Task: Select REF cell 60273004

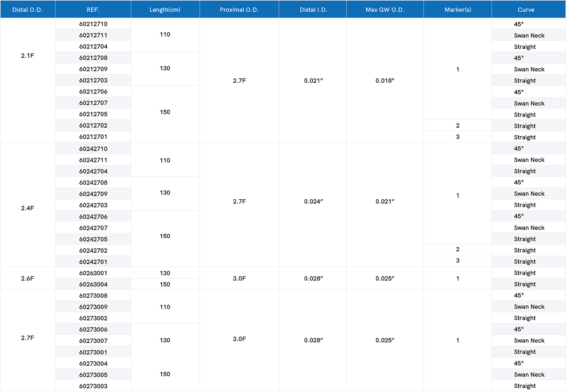Action: tap(93, 364)
